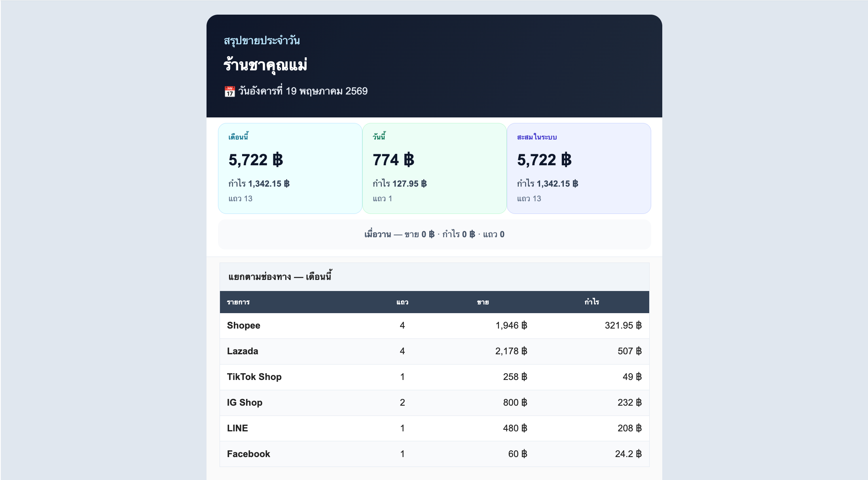Select the IG Shop row
Image resolution: width=868 pixels, height=480 pixels.
(x=434, y=403)
